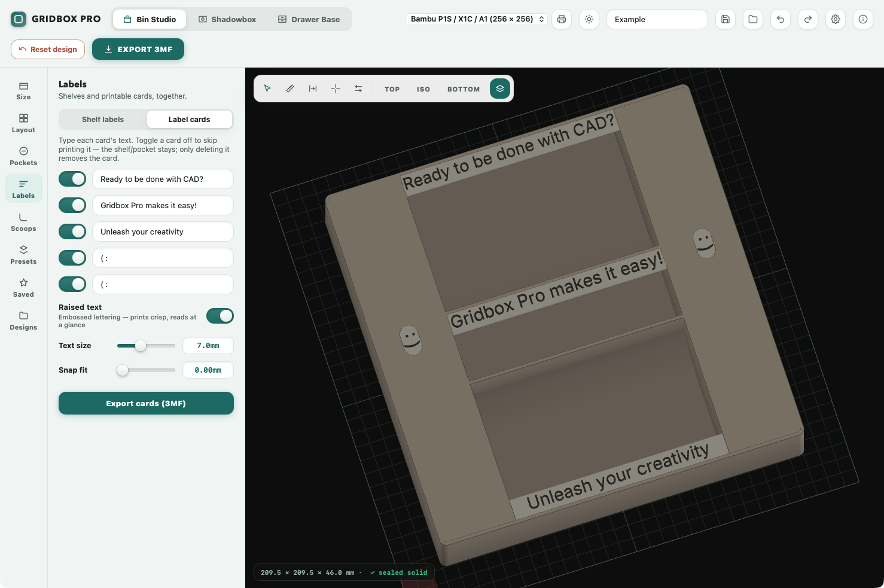Open the Designs sidebar panel
This screenshot has width=884, height=588.
(24, 321)
